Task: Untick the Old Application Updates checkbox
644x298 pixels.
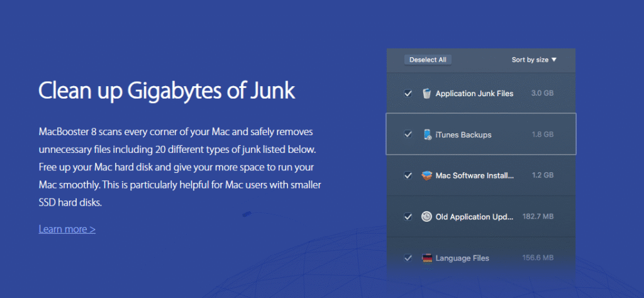Action: (x=408, y=217)
